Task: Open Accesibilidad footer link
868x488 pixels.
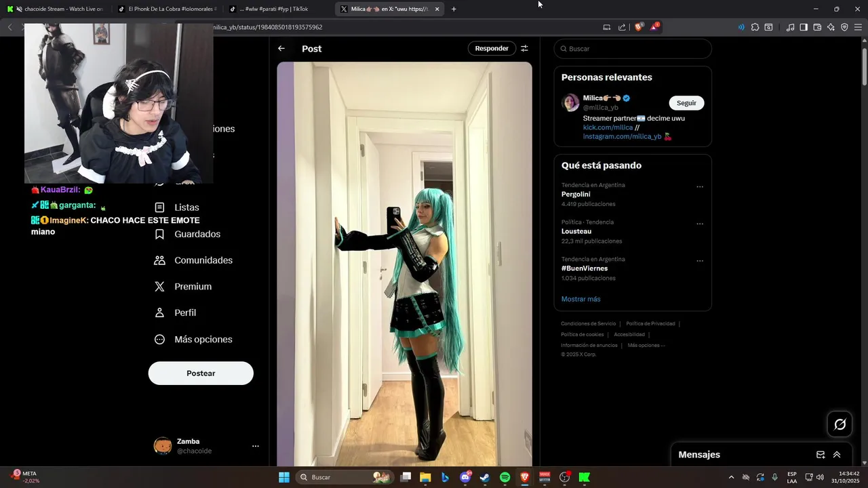Action: [629, 335]
